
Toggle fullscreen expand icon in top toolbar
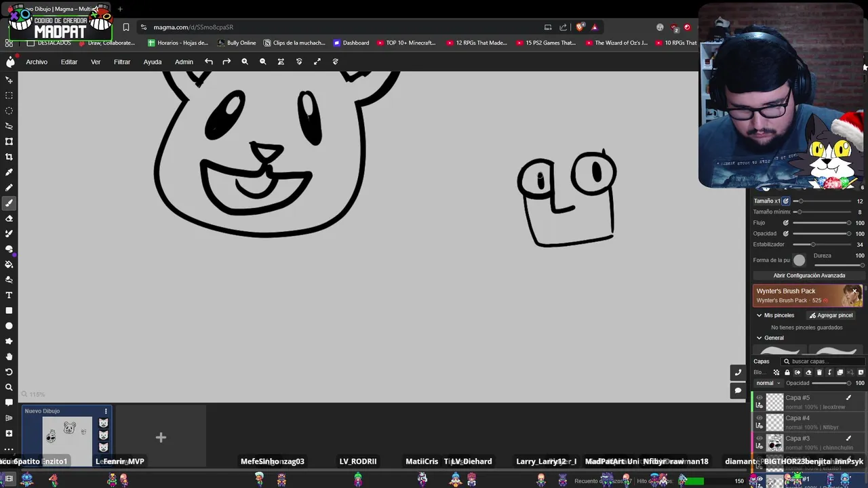tap(317, 62)
